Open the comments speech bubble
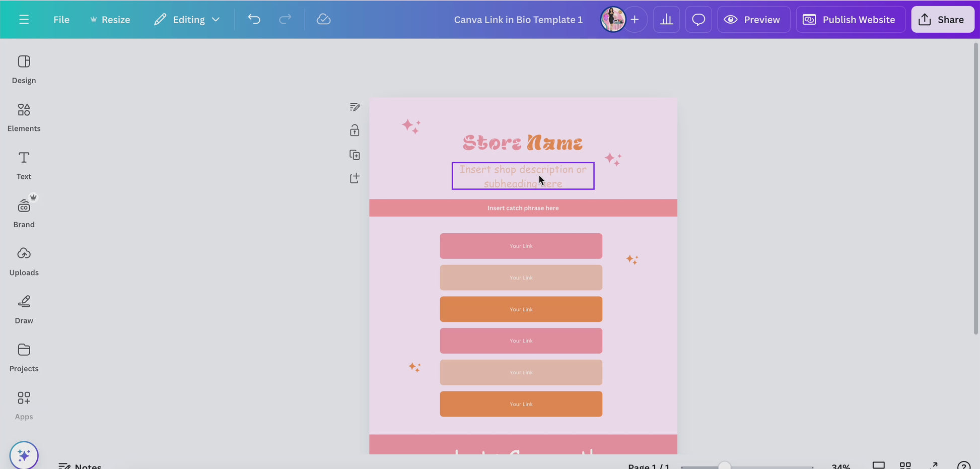The image size is (980, 469). point(698,19)
